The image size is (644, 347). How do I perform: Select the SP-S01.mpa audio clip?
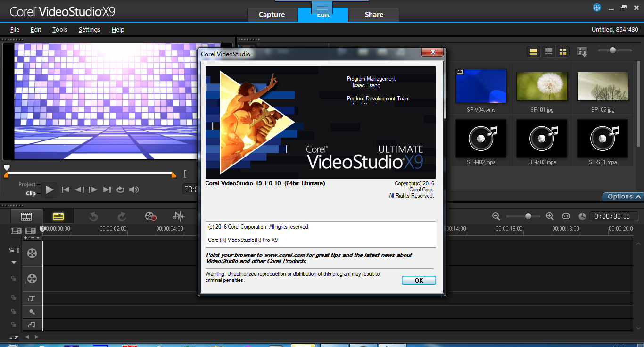[x=603, y=139]
